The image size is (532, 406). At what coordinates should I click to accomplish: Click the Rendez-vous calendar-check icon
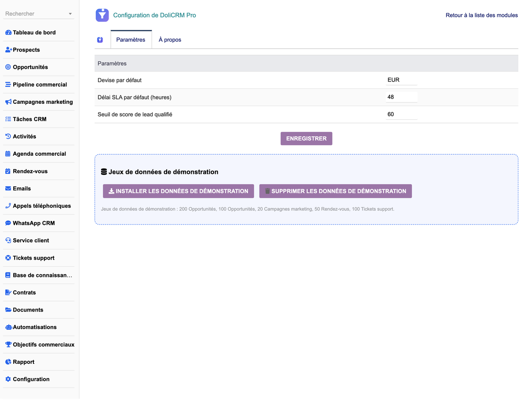click(8, 171)
